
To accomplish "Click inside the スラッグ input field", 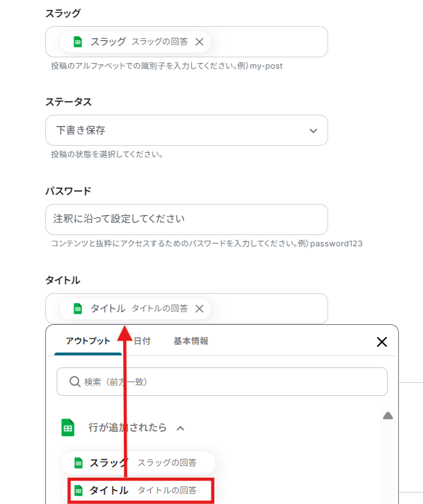I will click(187, 42).
